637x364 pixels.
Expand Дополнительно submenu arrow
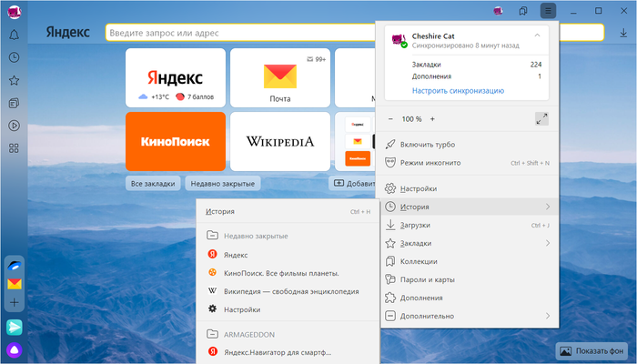click(x=548, y=316)
